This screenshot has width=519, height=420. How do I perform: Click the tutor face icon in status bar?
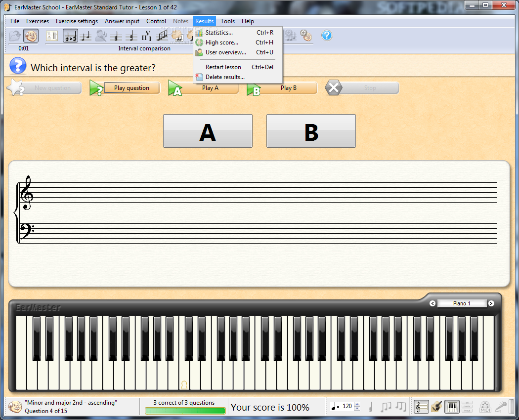pos(15,407)
